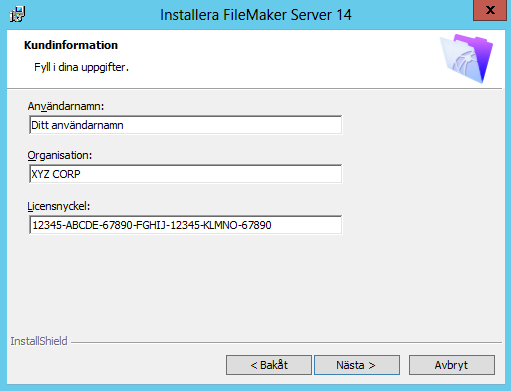511x391 pixels.
Task: Click the 'Installera FileMaker Server 14' title bar
Action: (x=256, y=15)
